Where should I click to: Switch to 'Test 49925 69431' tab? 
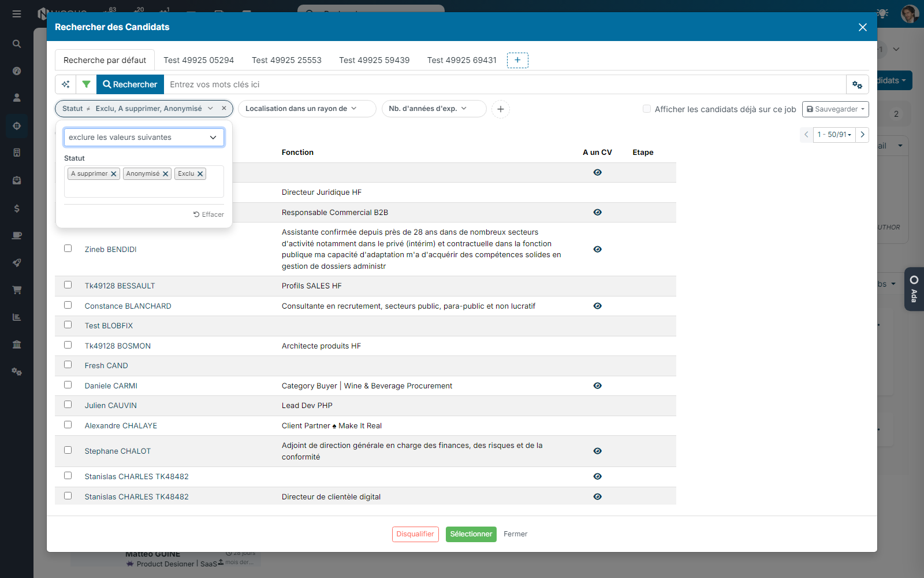[x=462, y=60]
